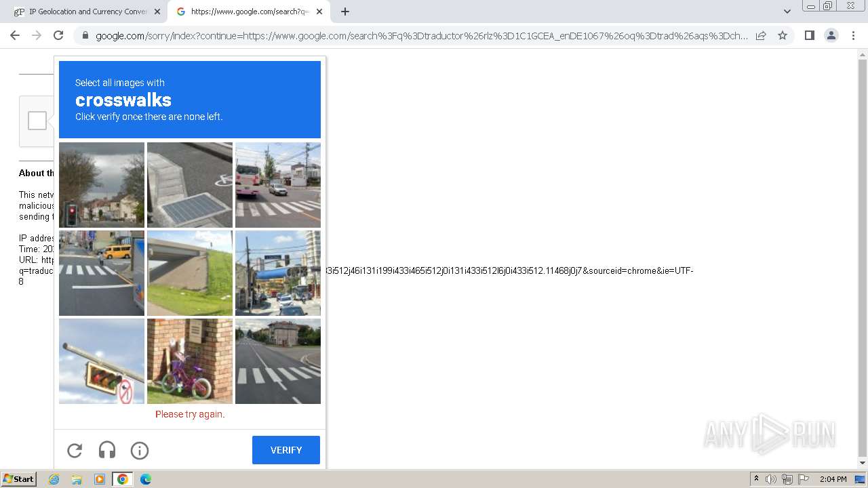Screen dimensions: 868x488
Task: Switch to audio challenge headphones icon
Action: click(107, 450)
